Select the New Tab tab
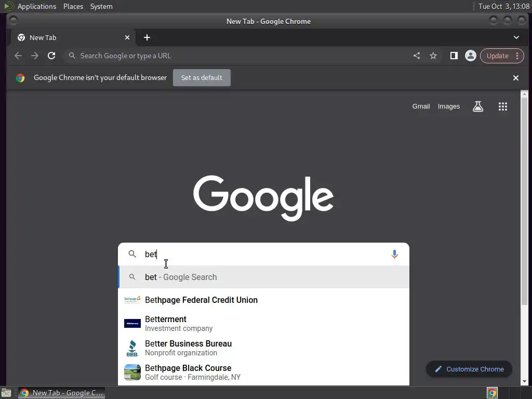532x399 pixels. [x=73, y=37]
